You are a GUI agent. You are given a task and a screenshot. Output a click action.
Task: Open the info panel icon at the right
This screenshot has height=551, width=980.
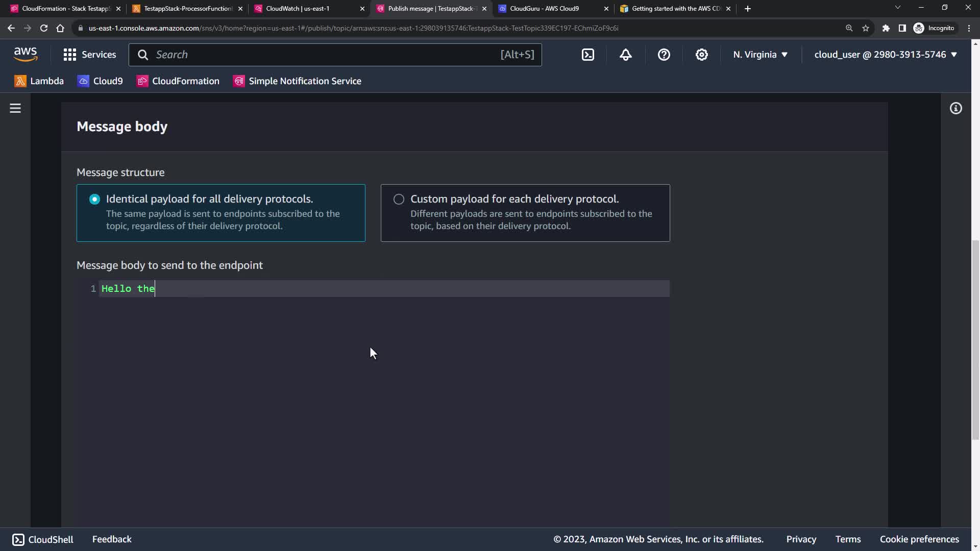(955, 108)
